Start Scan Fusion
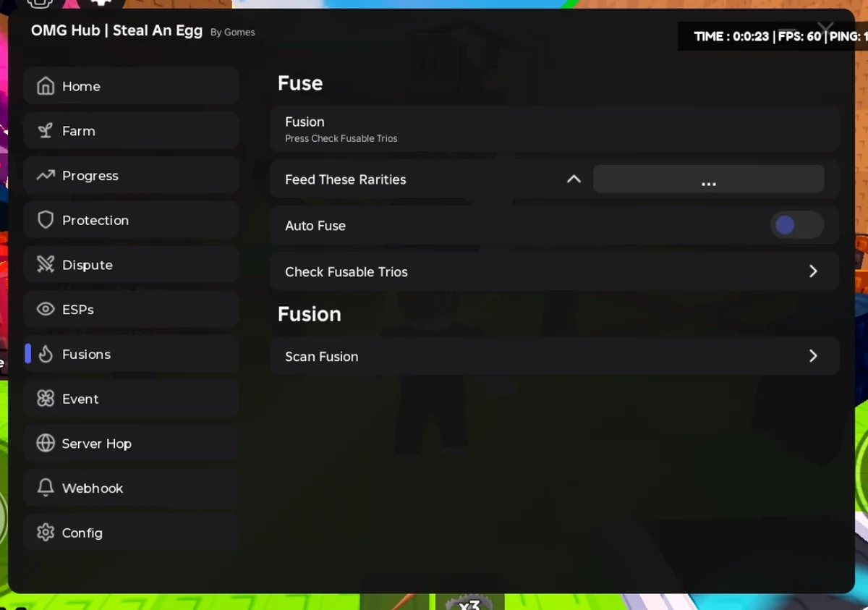 [x=554, y=356]
